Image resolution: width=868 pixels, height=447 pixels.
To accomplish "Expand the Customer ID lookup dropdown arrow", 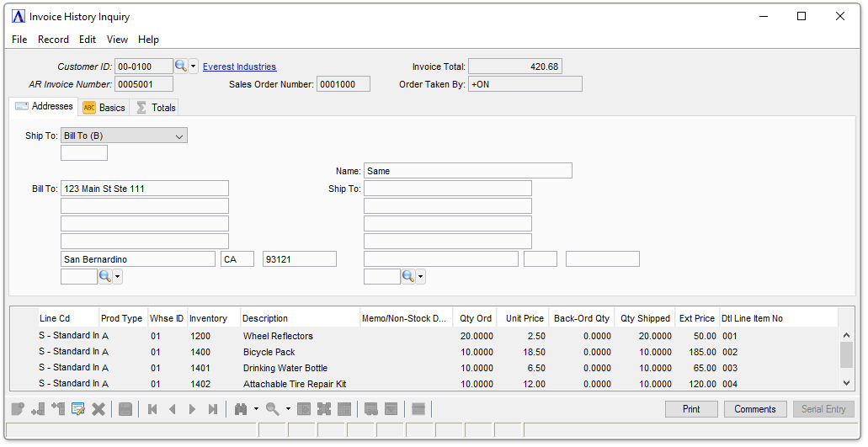I will click(194, 67).
